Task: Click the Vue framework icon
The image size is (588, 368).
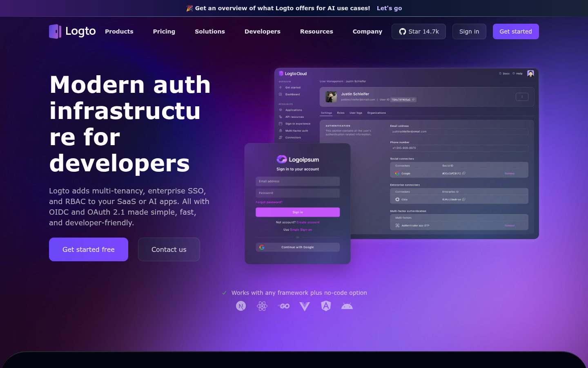Action: (305, 306)
